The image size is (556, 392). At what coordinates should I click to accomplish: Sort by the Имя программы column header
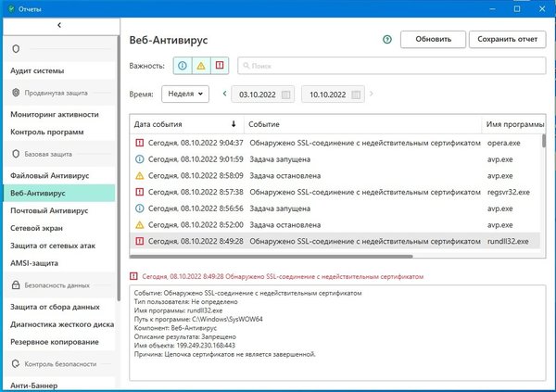[x=513, y=124]
